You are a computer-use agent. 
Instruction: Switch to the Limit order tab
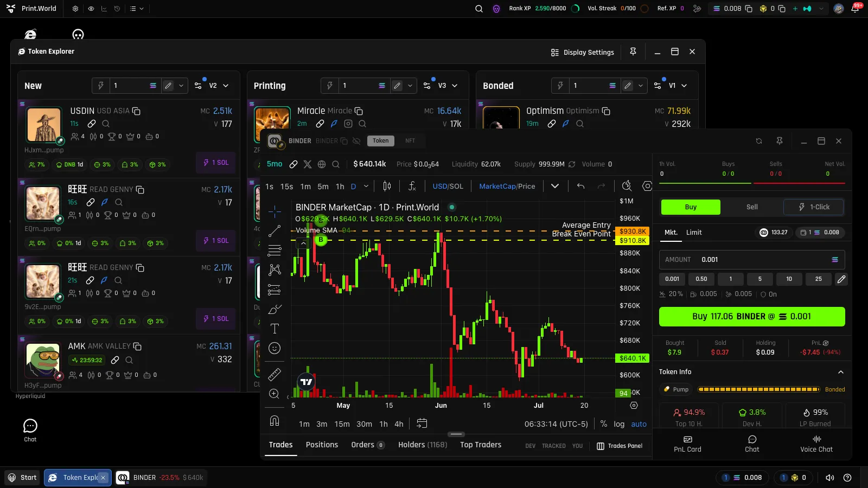click(x=694, y=233)
